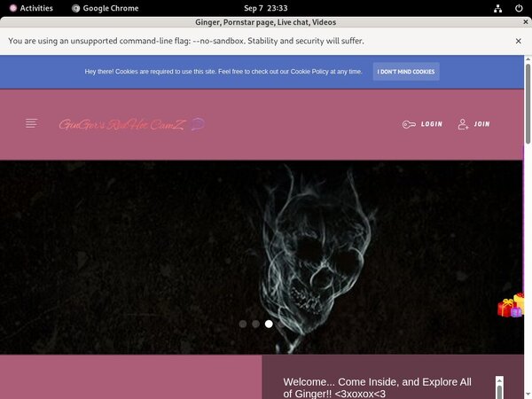Click the JOIN link
The image size is (532, 399).
(481, 125)
